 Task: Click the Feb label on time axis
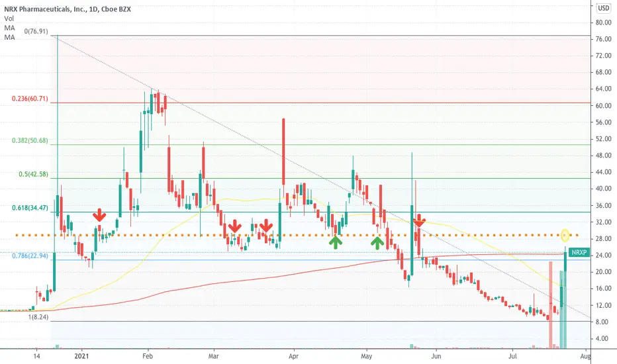148,356
